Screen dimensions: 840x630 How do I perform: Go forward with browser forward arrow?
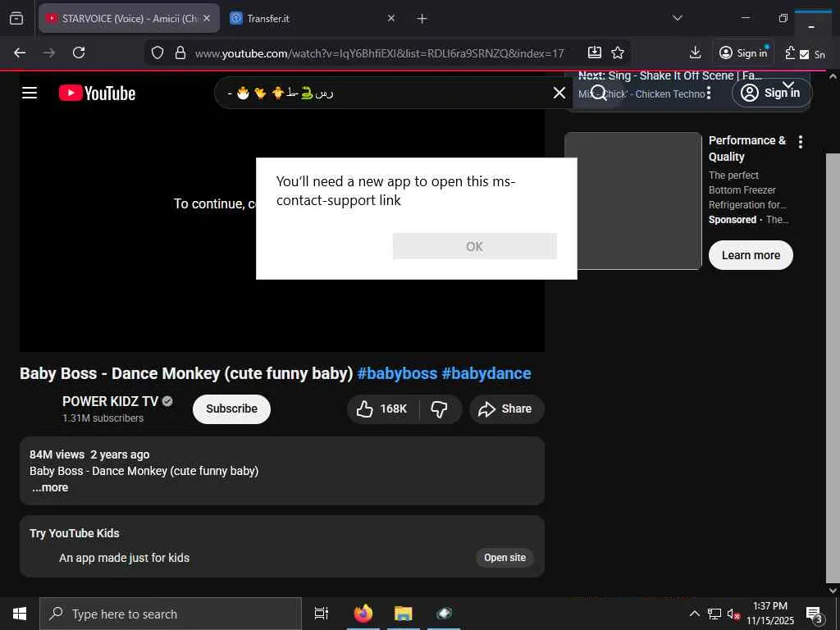coord(48,52)
